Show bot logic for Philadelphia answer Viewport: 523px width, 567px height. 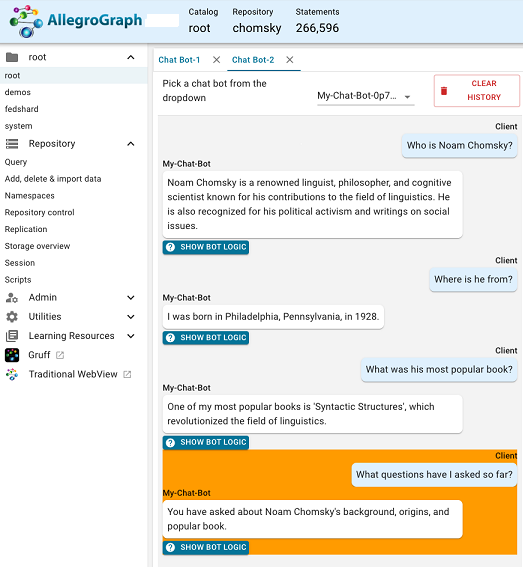click(x=206, y=338)
